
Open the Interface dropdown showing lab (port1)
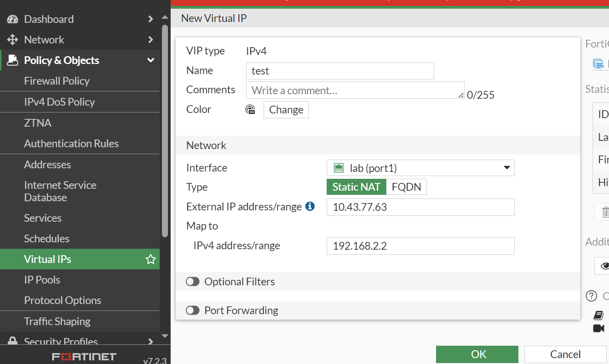[x=507, y=168]
